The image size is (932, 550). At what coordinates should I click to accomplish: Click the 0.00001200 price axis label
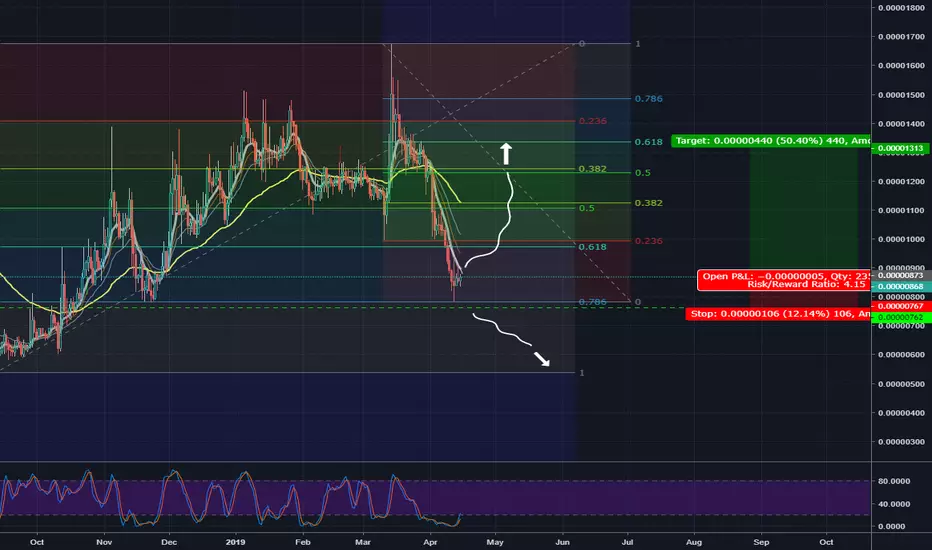click(x=901, y=181)
